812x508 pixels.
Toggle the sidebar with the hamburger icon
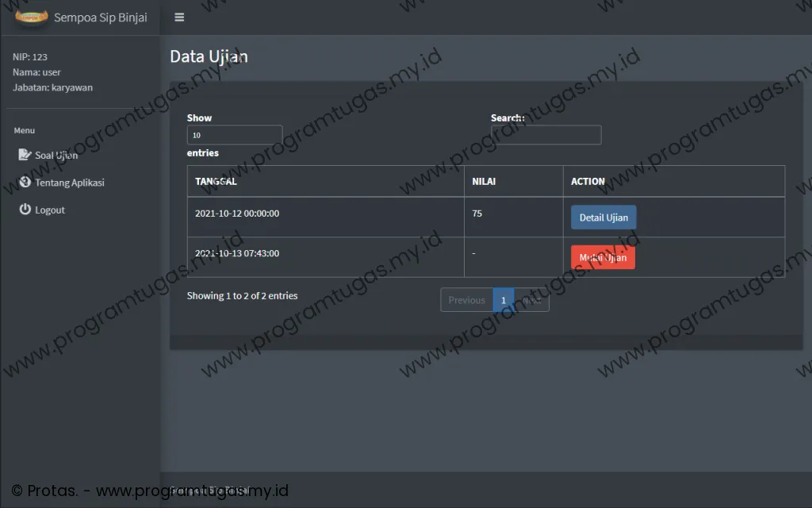[x=179, y=17]
